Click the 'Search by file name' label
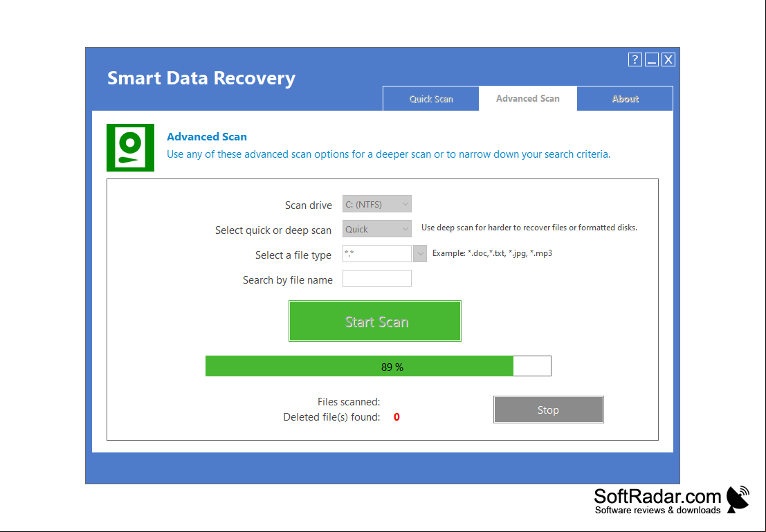The width and height of the screenshot is (766, 532). point(288,280)
